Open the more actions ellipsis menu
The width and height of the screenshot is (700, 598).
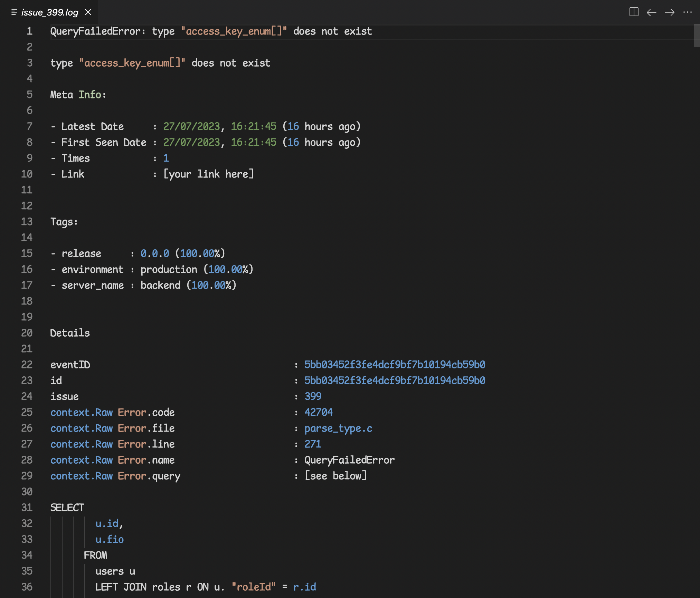coord(687,12)
